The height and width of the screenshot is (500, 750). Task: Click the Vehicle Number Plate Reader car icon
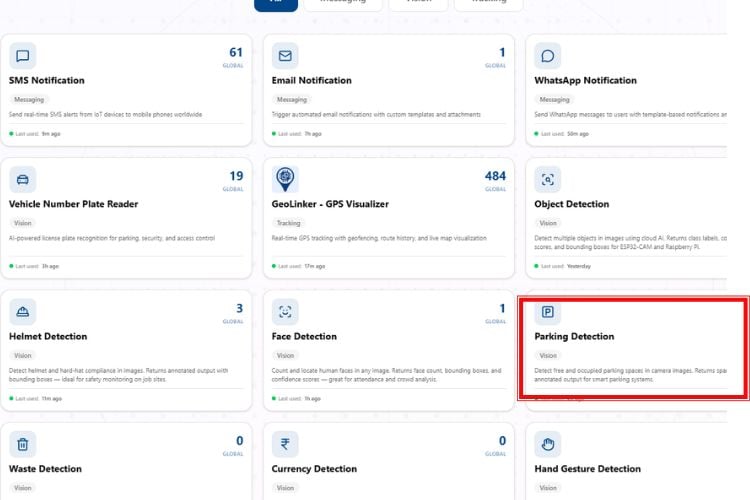(22, 179)
